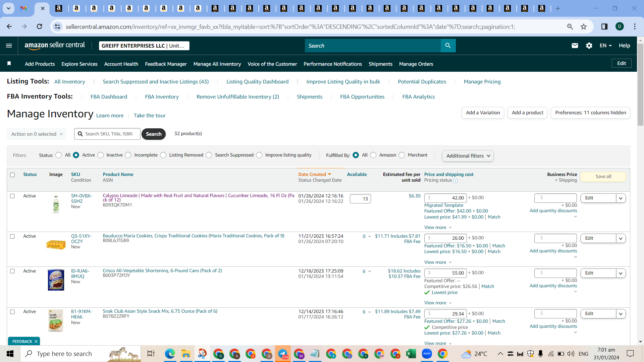
Task: Expand available quantity arrow for Bauducco Cookies
Action: (x=370, y=237)
